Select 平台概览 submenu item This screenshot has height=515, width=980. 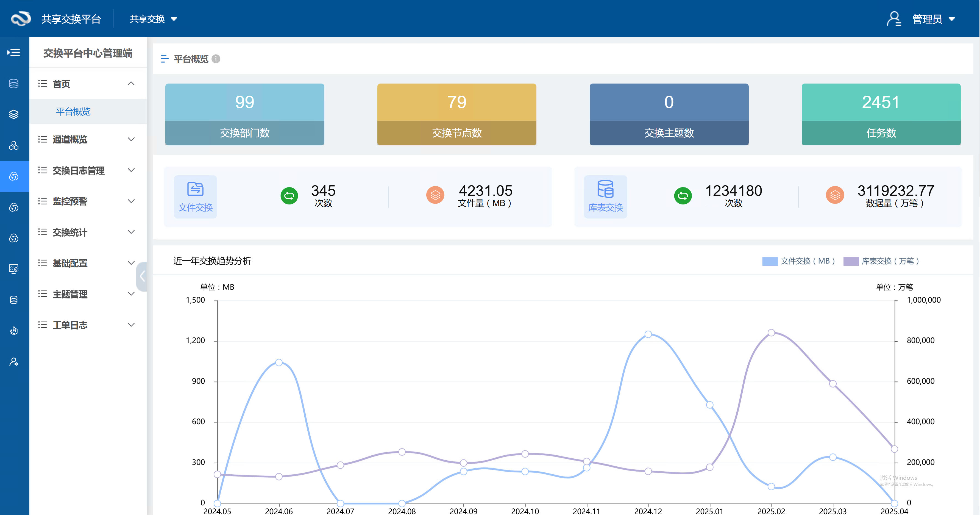[73, 112]
